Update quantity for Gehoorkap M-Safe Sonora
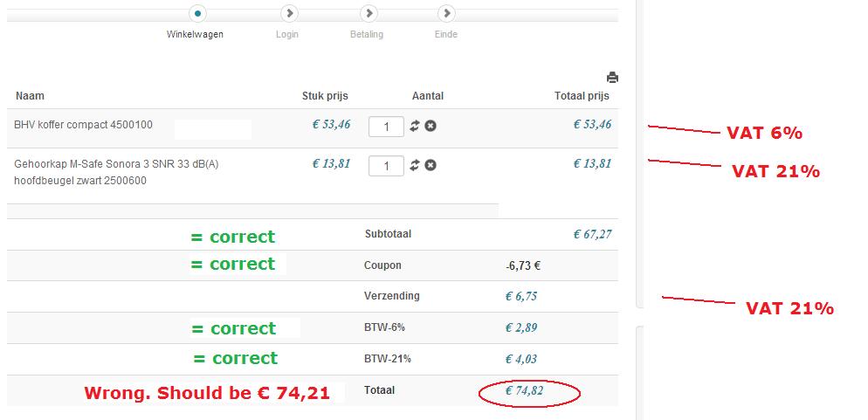This screenshot has height=420, width=868. (x=415, y=165)
